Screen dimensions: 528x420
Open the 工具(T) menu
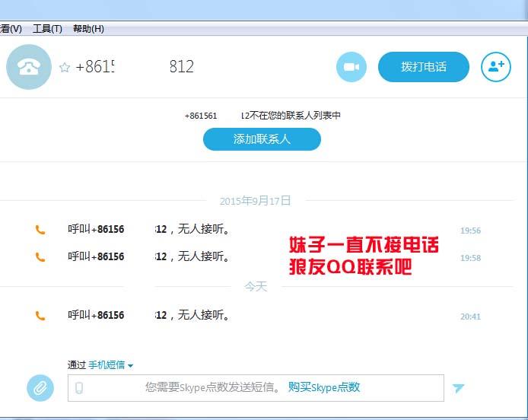(47, 29)
